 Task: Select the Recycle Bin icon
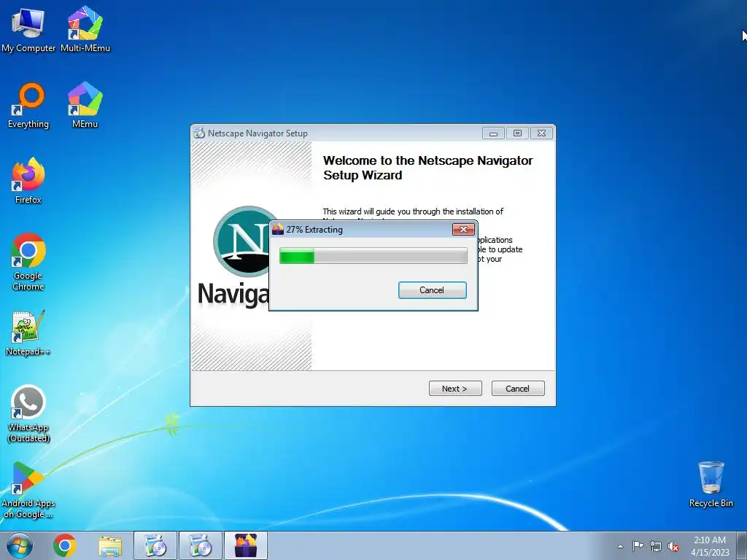pyautogui.click(x=711, y=484)
